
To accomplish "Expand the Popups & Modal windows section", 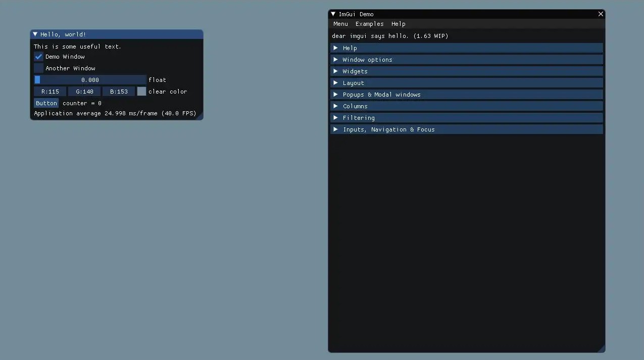I will [x=467, y=95].
